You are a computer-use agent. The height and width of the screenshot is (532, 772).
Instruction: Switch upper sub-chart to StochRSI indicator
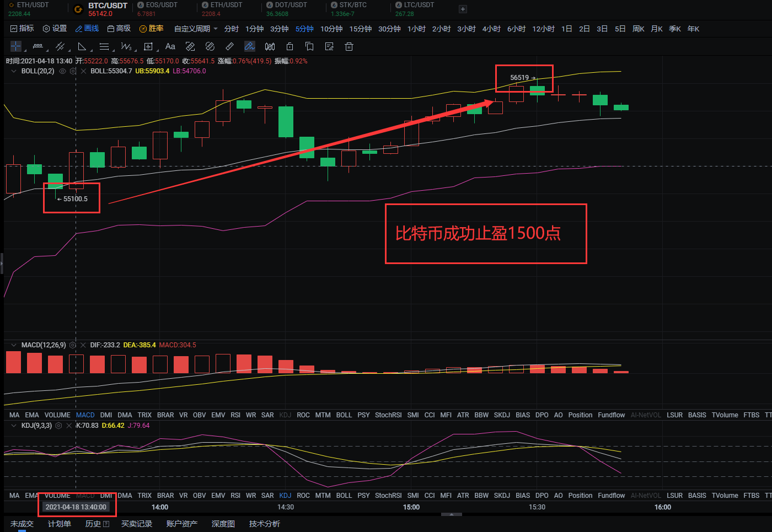tap(388, 415)
